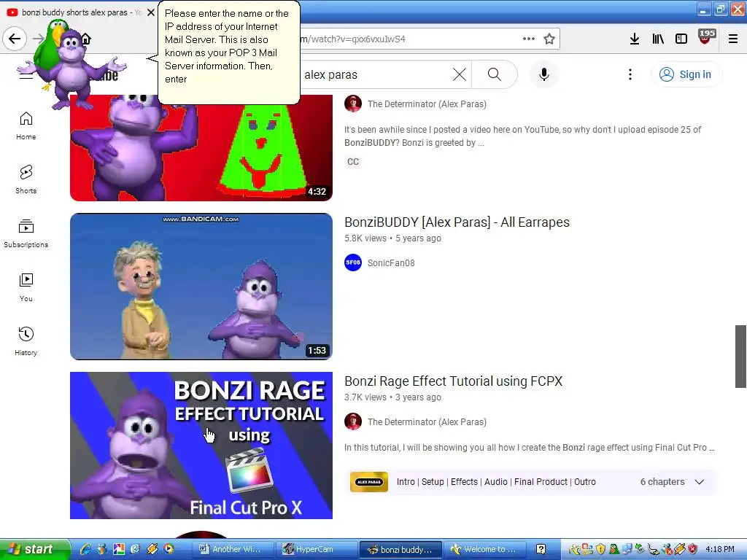Click the address bar URL field
The width and height of the screenshot is (747, 560).
click(x=410, y=39)
